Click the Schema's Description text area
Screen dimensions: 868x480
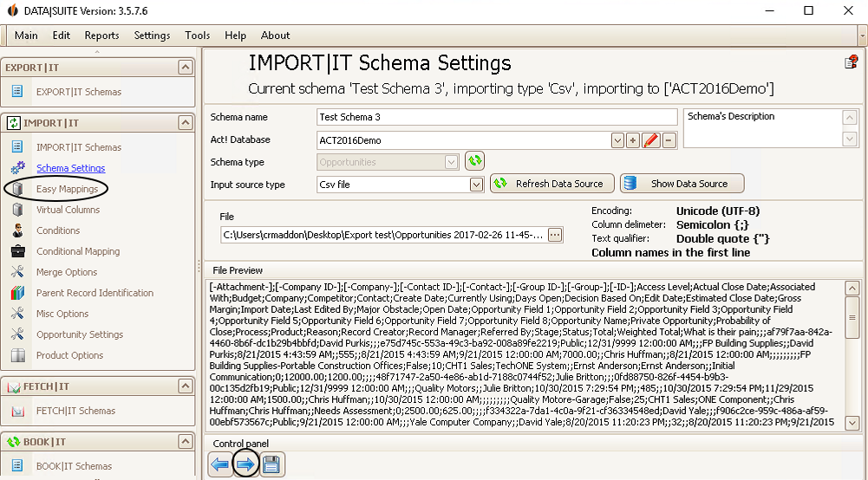click(x=763, y=128)
